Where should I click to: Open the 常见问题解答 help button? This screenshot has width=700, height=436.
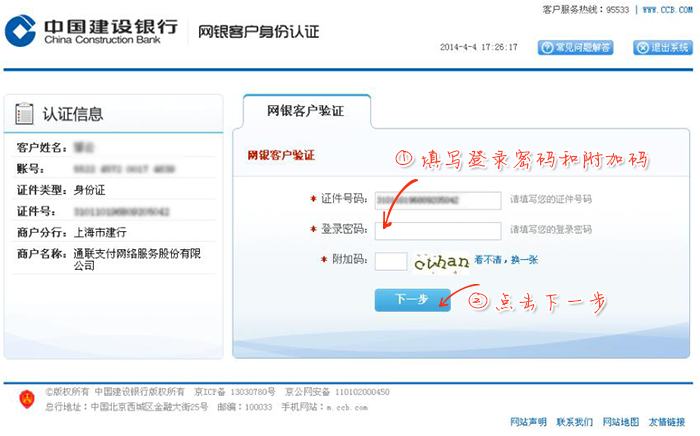(x=575, y=47)
